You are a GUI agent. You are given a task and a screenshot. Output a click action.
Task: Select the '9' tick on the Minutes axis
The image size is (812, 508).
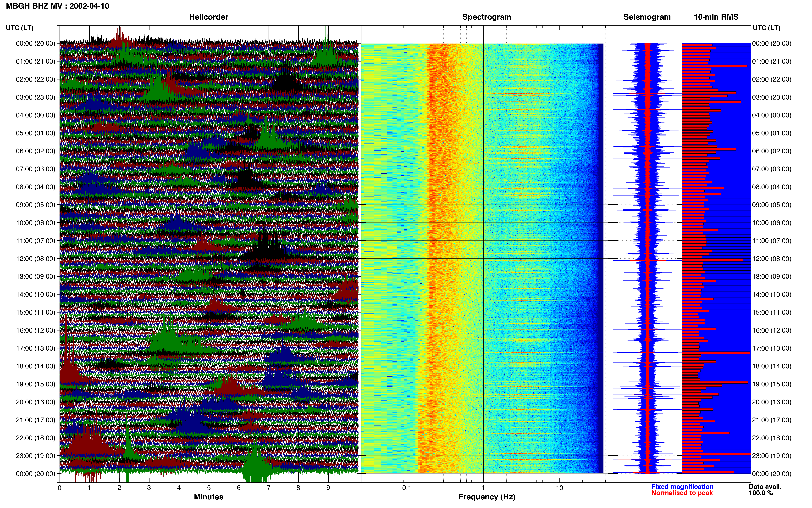click(x=328, y=488)
